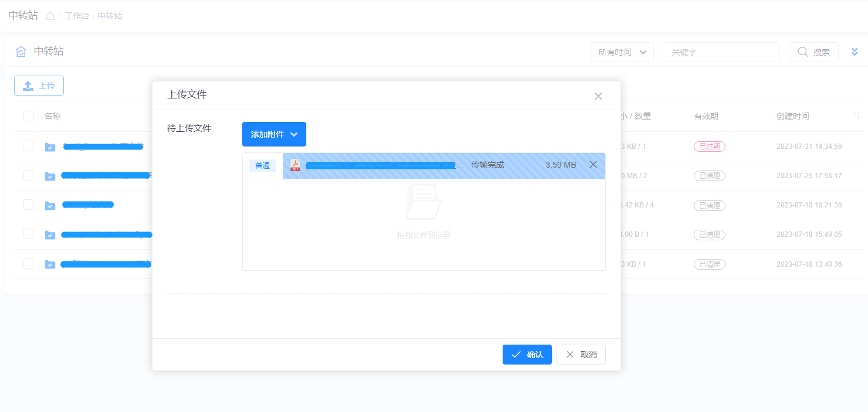This screenshot has height=412, width=868.
Task: Go to 工作台 in the breadcrumb
Action: (x=77, y=16)
